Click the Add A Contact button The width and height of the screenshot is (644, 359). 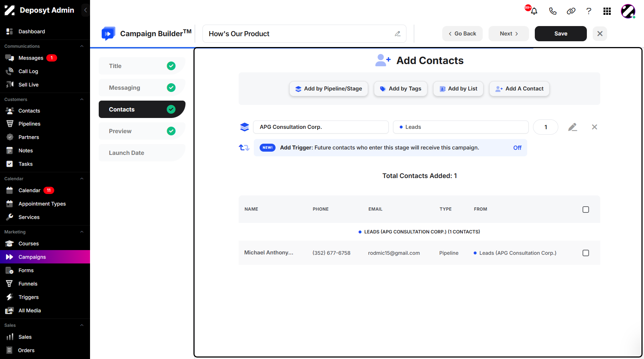point(519,89)
